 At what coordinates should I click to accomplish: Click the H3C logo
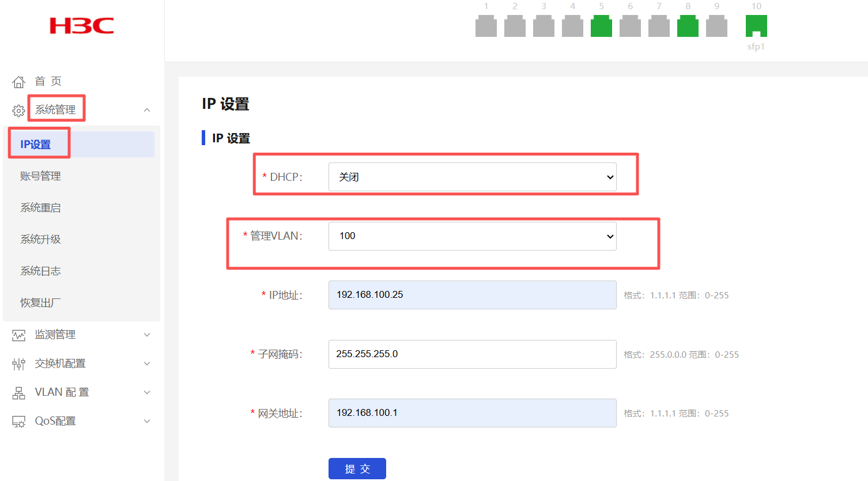pos(81,26)
